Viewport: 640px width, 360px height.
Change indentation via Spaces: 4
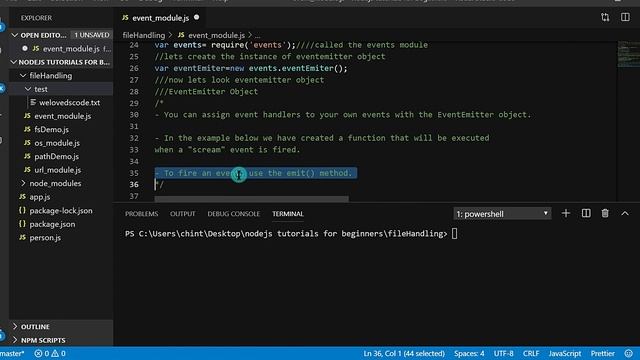469,353
